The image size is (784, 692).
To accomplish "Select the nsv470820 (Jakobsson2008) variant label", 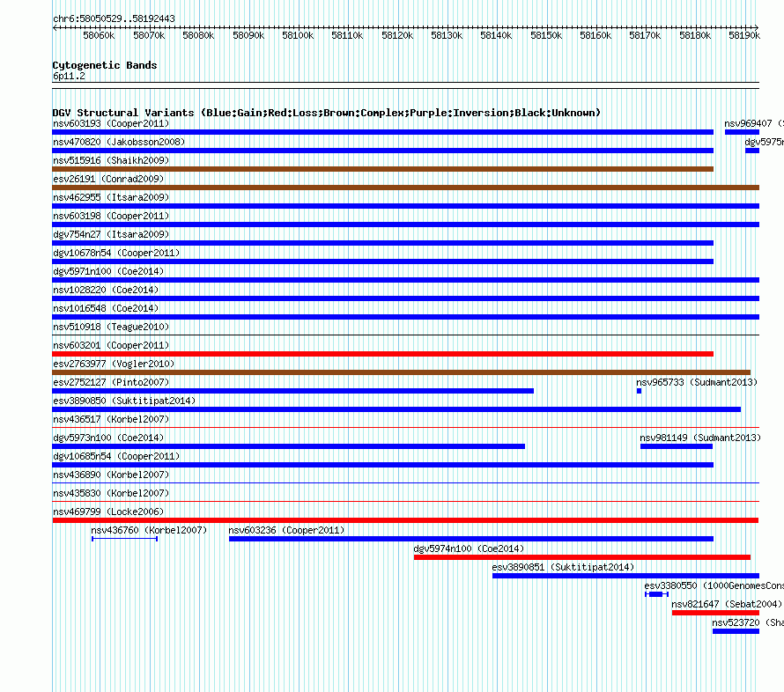I will 119,142.
